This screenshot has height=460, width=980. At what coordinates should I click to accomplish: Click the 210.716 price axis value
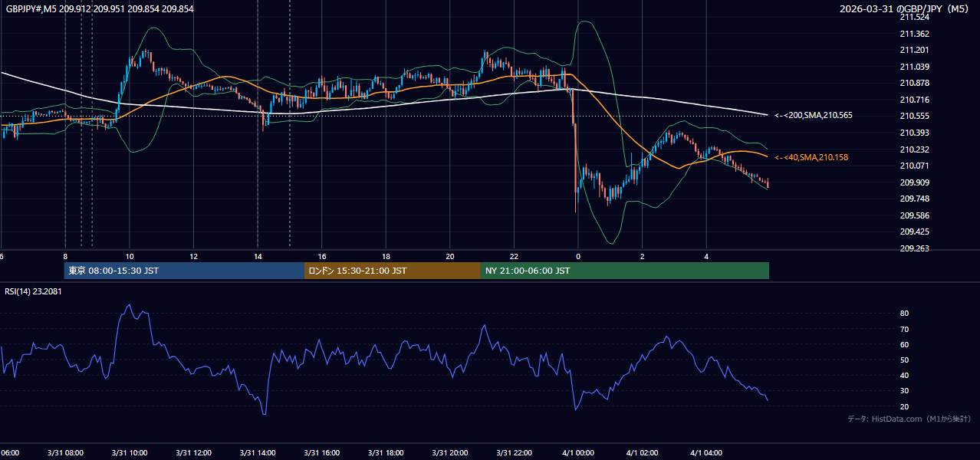click(914, 100)
